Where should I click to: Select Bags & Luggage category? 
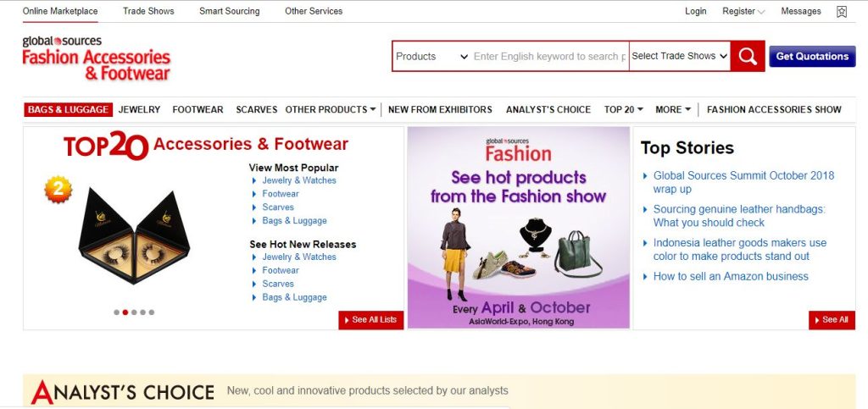click(68, 109)
